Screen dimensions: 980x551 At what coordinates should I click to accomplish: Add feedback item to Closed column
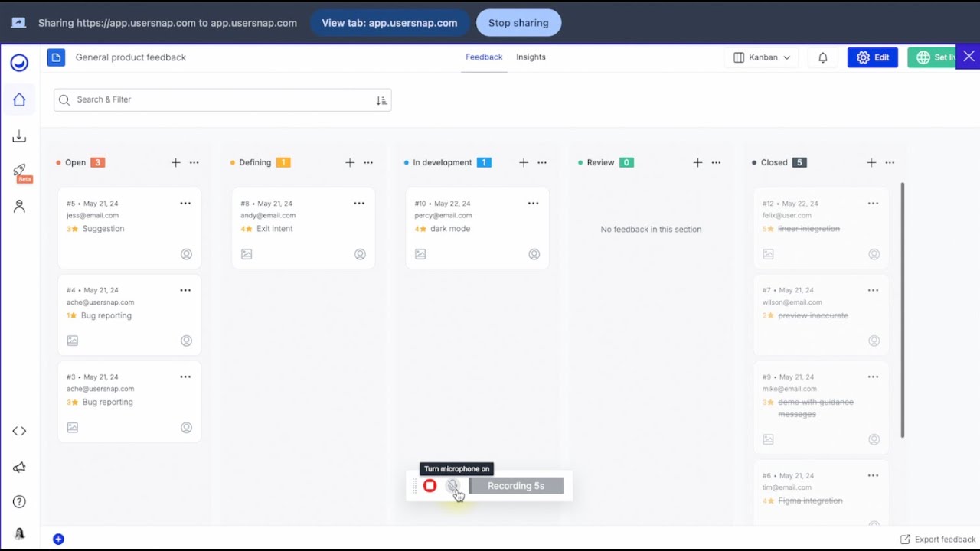(x=871, y=162)
